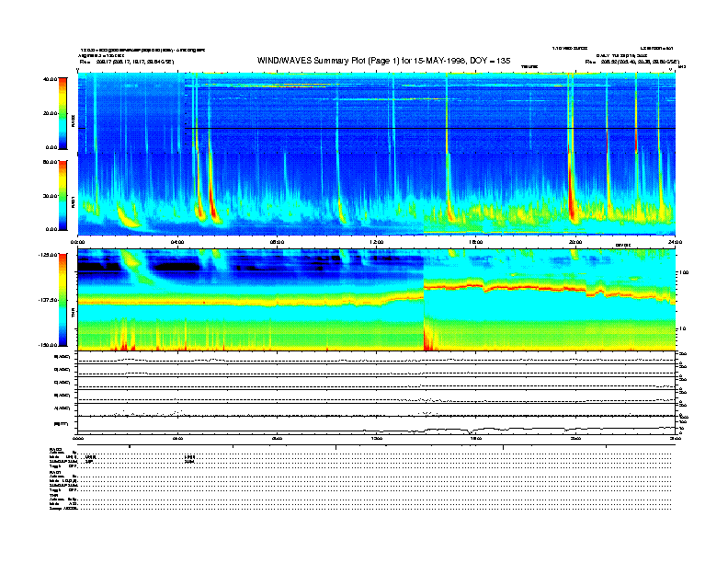Screen dimensions: 728x563
Task: Click the 12:00 tick under the line plots
Action: 377,438
